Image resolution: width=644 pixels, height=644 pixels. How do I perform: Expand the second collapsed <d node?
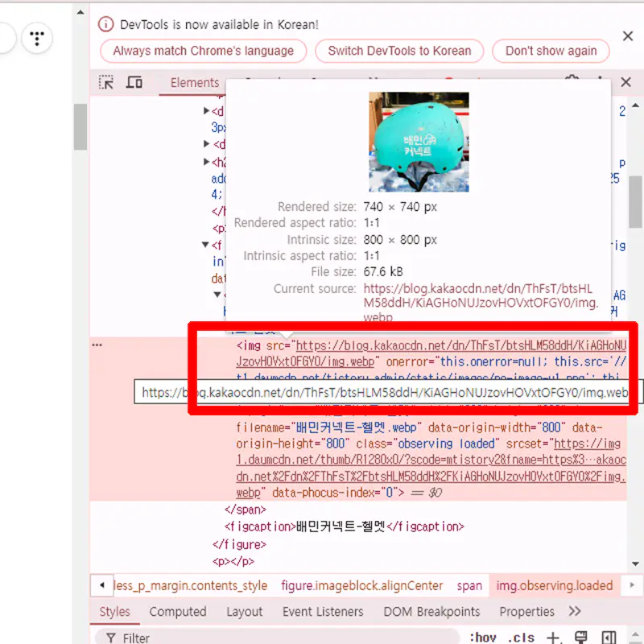coord(207,144)
